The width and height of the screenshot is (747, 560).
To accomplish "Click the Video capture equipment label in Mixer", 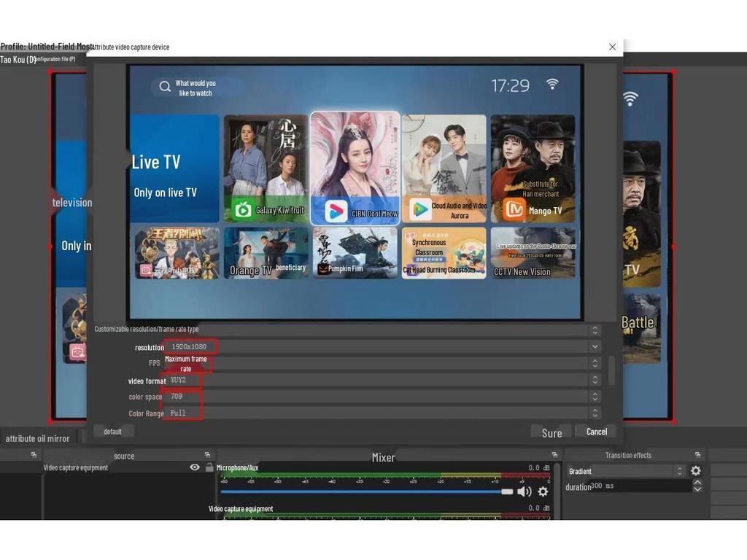I will point(241,508).
